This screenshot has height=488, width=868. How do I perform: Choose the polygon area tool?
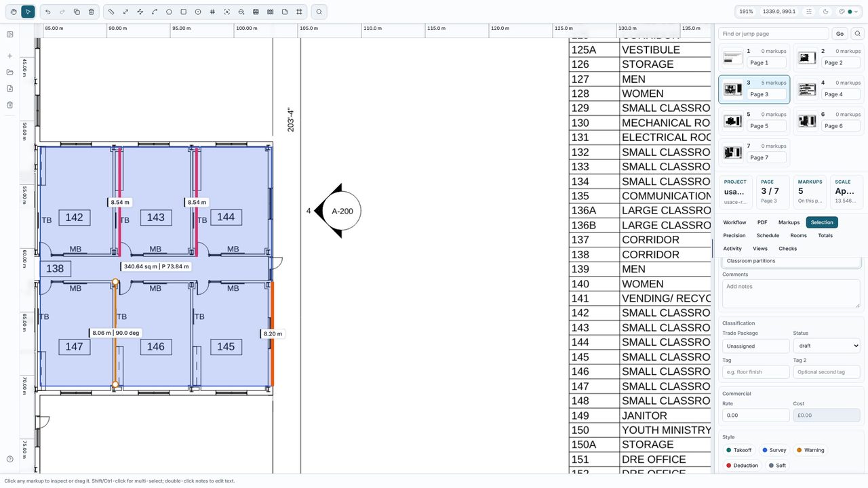(169, 12)
